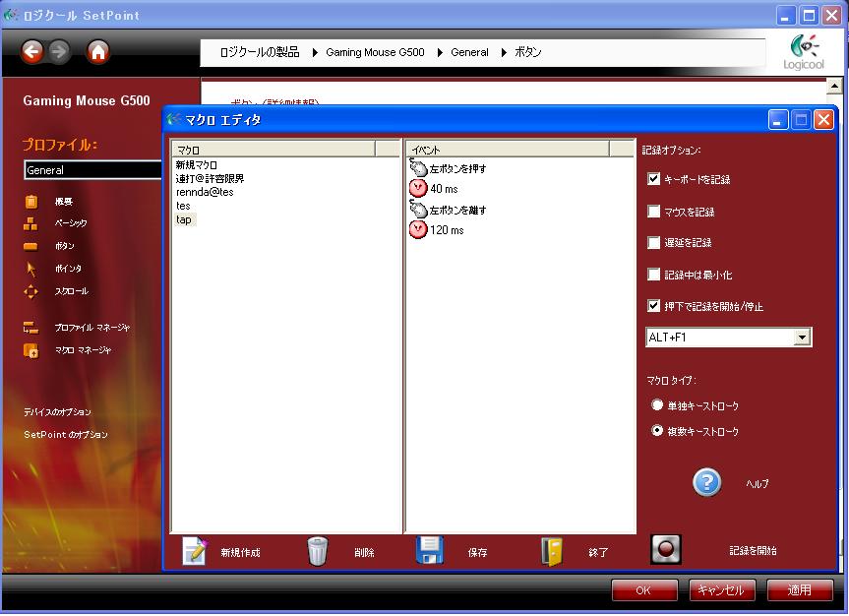This screenshot has width=849, height=616.
Task: Select tes macro in list
Action: pos(183,206)
